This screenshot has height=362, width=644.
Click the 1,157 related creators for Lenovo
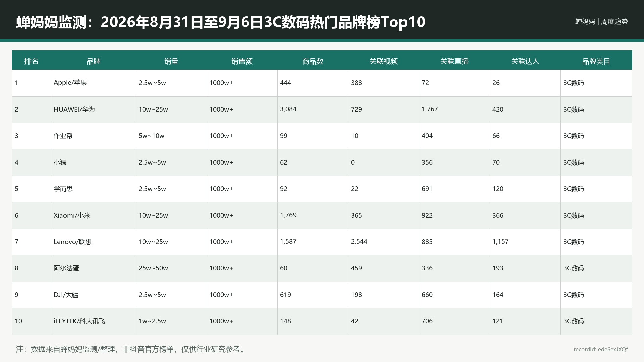500,242
